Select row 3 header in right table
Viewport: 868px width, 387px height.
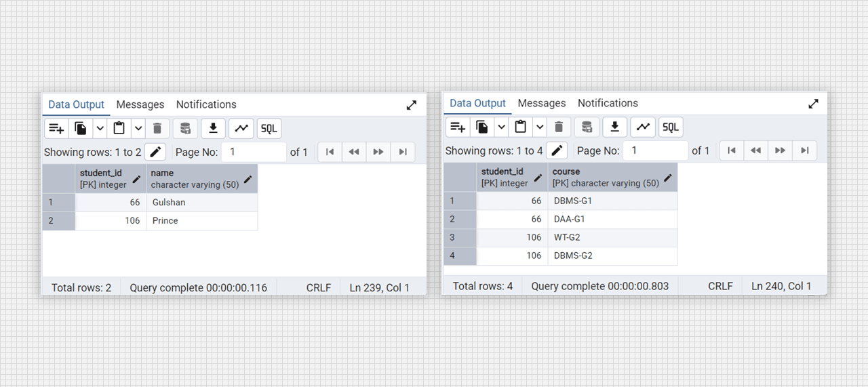click(460, 237)
